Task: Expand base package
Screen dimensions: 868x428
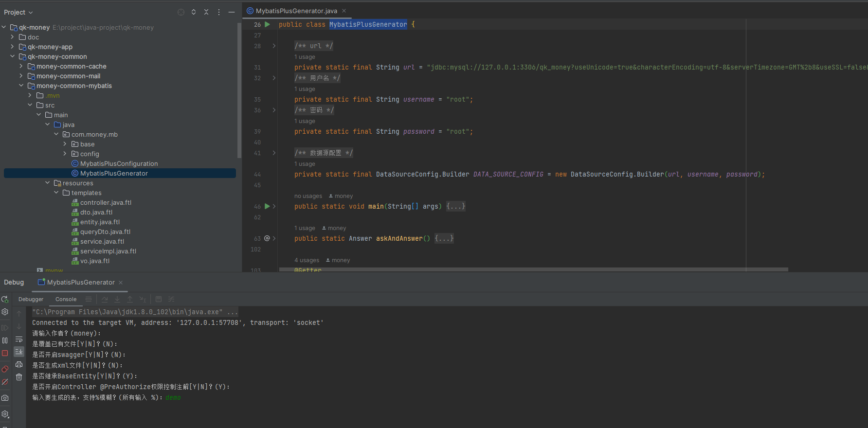Action: pos(65,144)
